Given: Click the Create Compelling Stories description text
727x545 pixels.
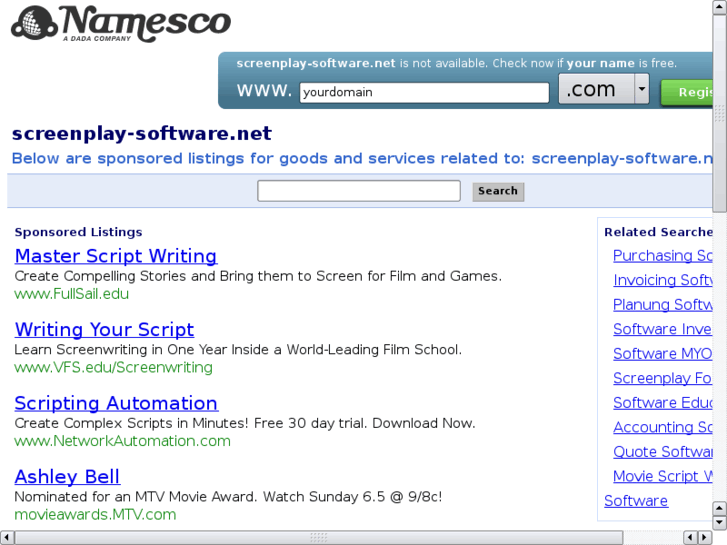Looking at the screenshot, I should coord(258,276).
